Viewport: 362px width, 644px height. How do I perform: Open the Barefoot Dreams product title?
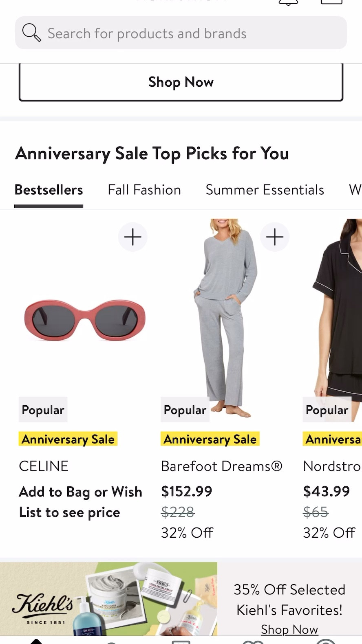(221, 466)
